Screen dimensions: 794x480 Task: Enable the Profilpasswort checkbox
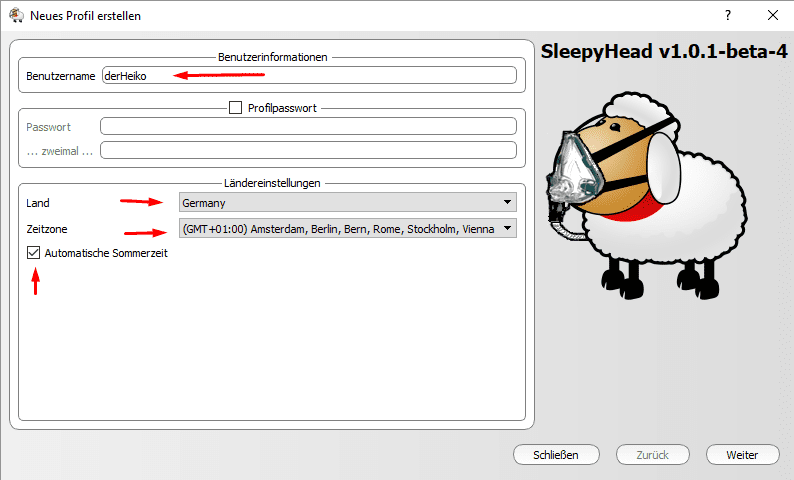coord(236,108)
